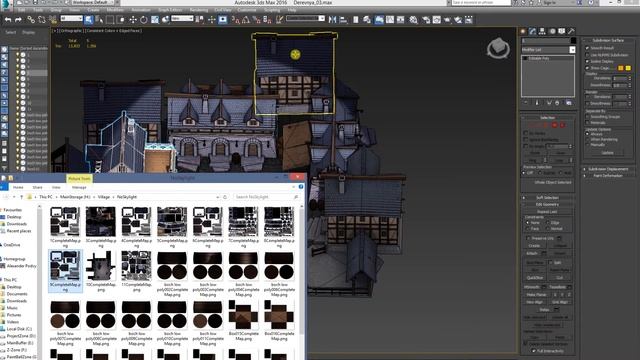This screenshot has height=360, width=640.
Task: Select When Rendering update option
Action: pyautogui.click(x=587, y=139)
